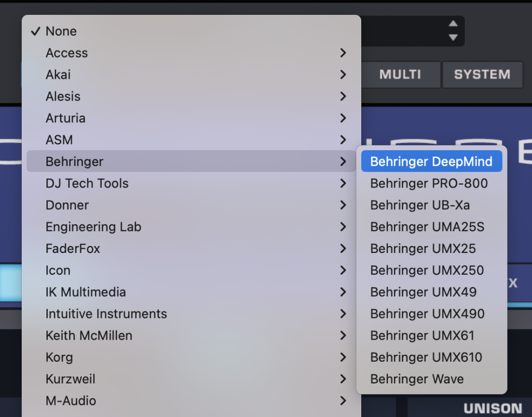Open the DJ Tech Tools submenu
Screen dimensions: 532x417
[x=87, y=184]
